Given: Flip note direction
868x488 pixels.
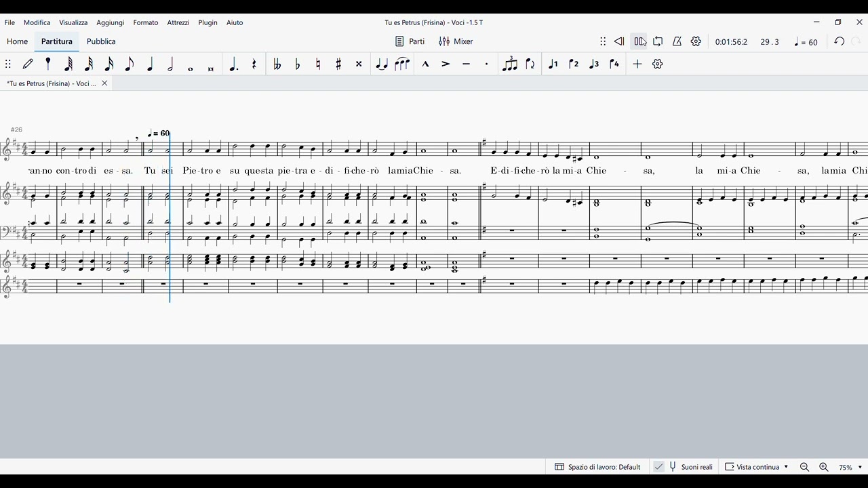Looking at the screenshot, I should [530, 64].
